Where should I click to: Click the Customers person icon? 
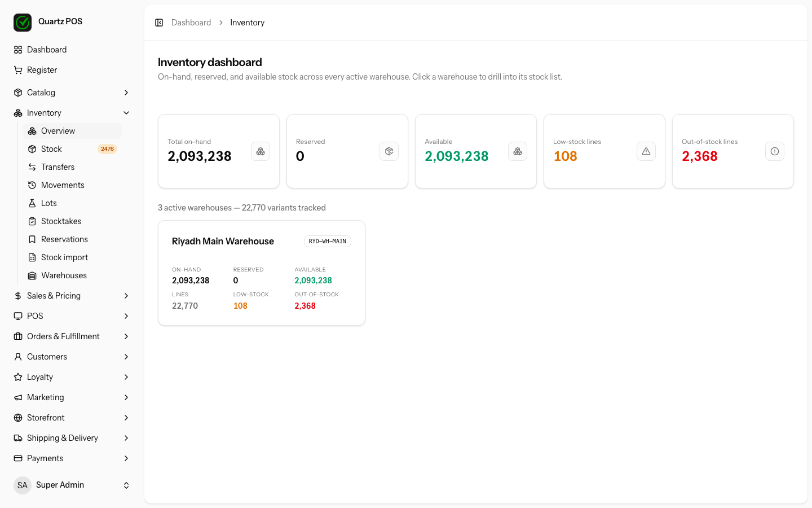click(x=18, y=357)
